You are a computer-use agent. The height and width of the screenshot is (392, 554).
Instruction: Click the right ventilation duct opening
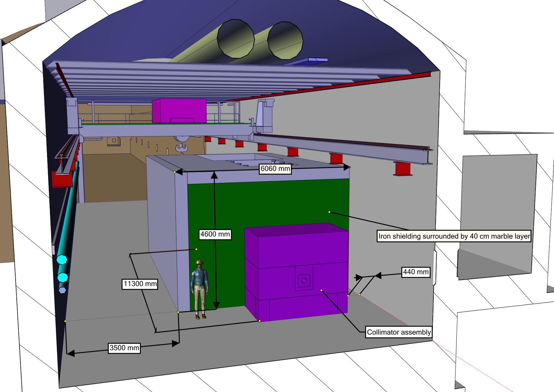[x=285, y=41]
